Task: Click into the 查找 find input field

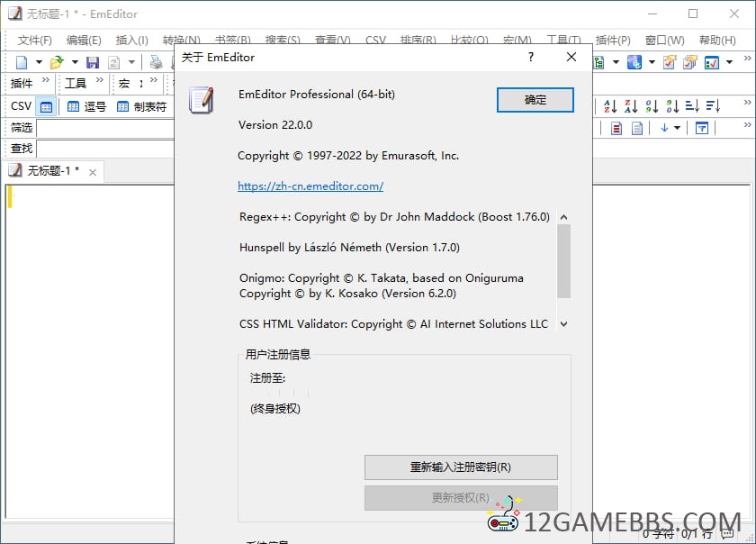Action: 105,150
